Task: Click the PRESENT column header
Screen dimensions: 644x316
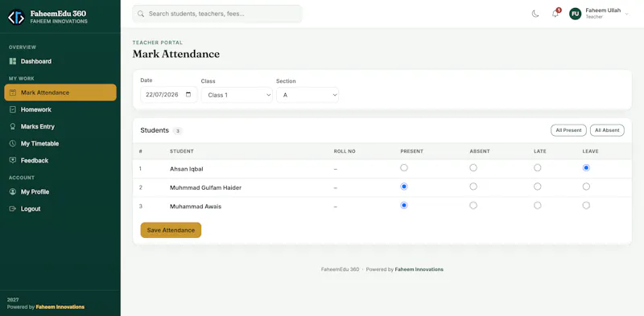Action: [411, 151]
